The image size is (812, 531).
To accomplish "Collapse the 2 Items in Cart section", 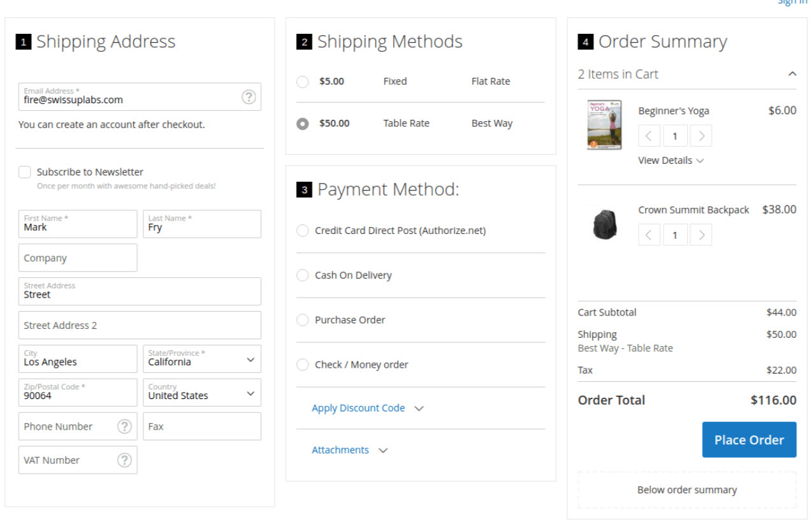I will (792, 74).
